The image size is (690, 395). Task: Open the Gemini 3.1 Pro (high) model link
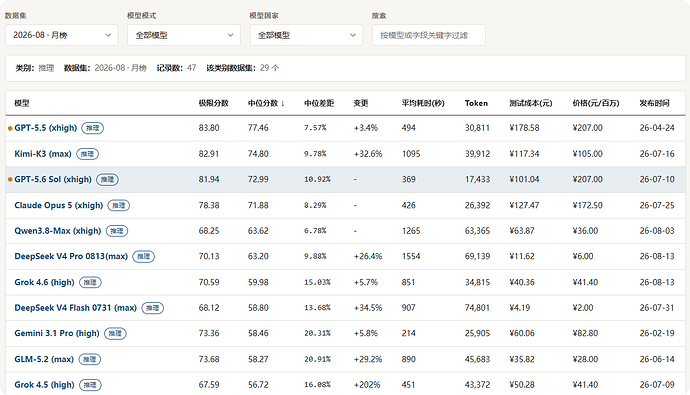point(57,333)
